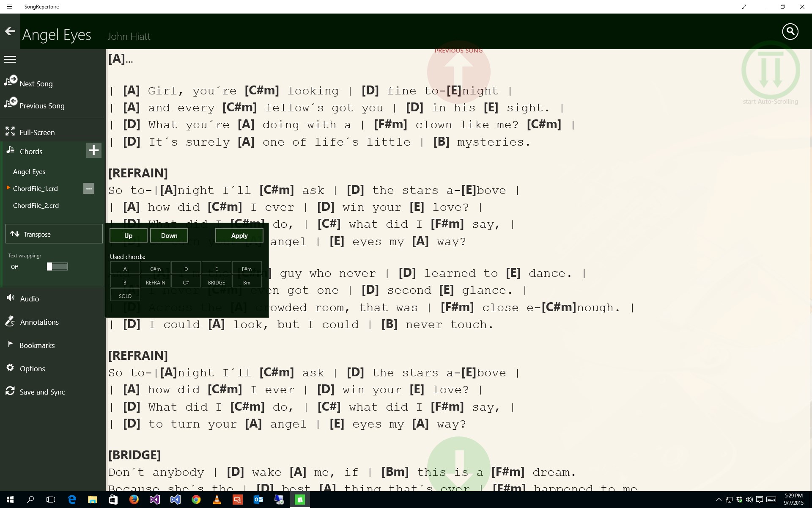This screenshot has width=812, height=508.
Task: Start Auto-Scrolling with the circular icon
Action: (770, 71)
